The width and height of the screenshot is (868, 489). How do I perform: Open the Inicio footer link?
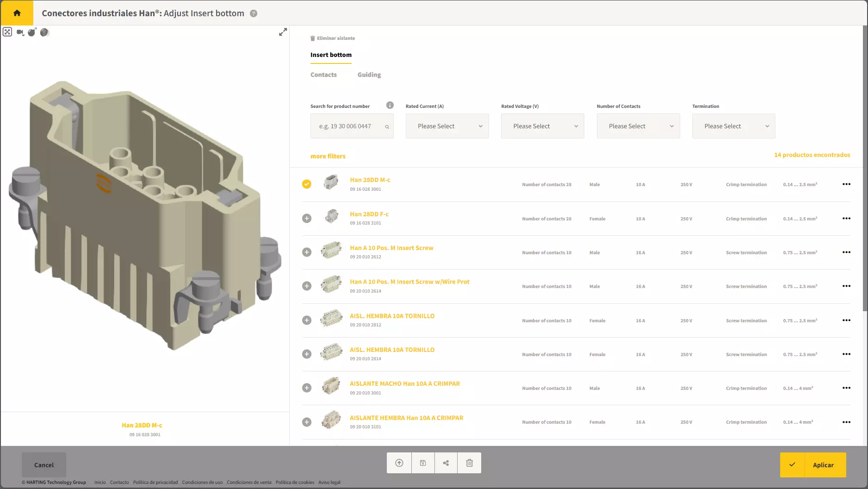tap(100, 483)
